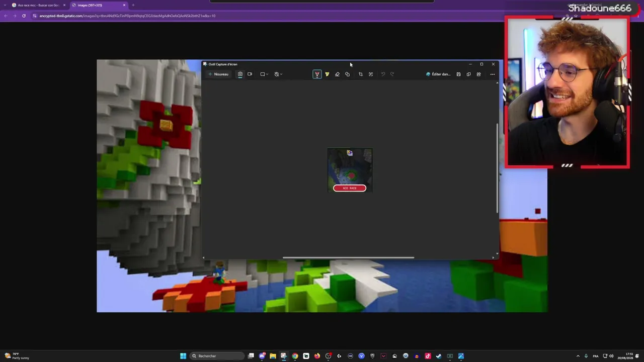
Task: Click the Rechercher taskbar search box
Action: (x=217, y=356)
